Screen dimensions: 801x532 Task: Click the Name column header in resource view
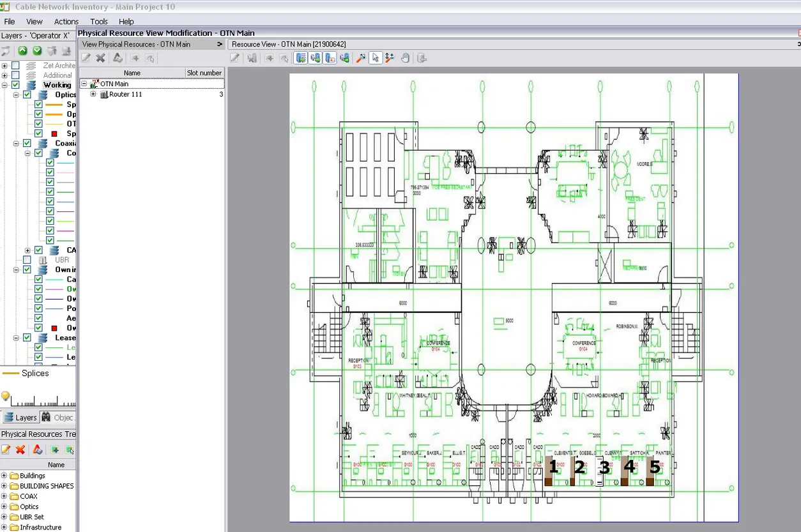tap(132, 73)
